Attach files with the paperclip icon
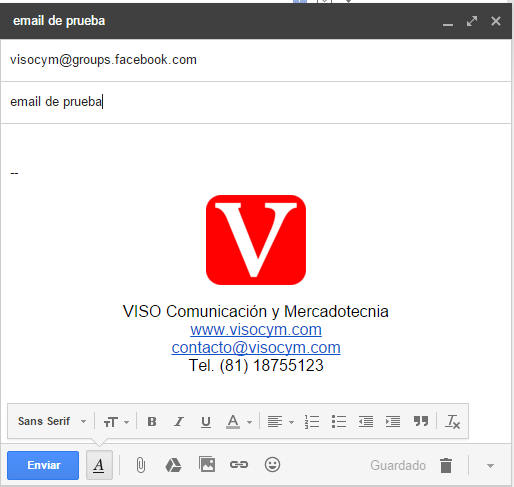514x487 pixels. click(x=141, y=465)
